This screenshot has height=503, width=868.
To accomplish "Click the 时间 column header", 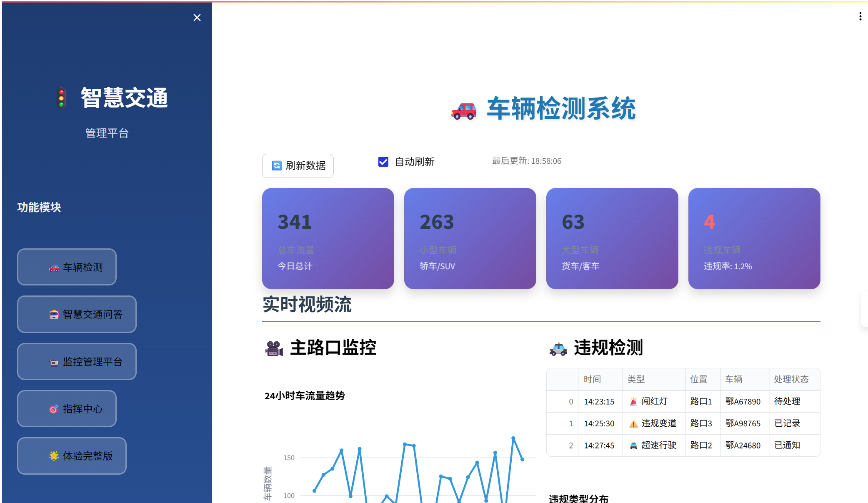I will point(600,379).
